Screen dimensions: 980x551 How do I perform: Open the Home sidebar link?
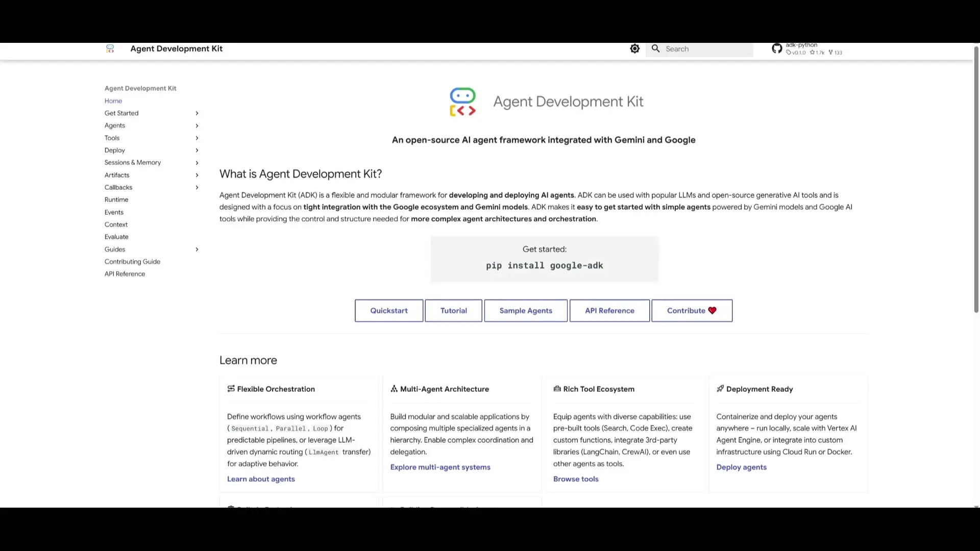pos(113,101)
